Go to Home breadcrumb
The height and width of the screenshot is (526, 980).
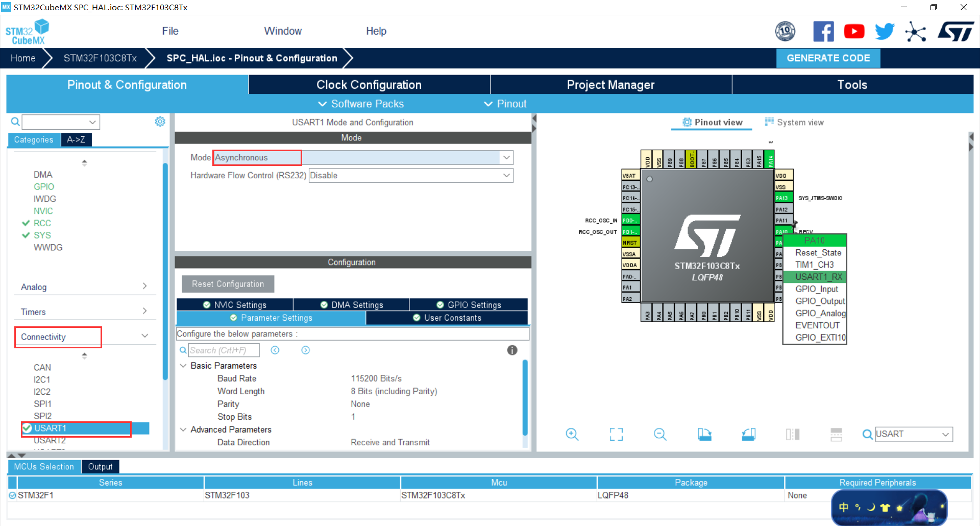tap(23, 58)
